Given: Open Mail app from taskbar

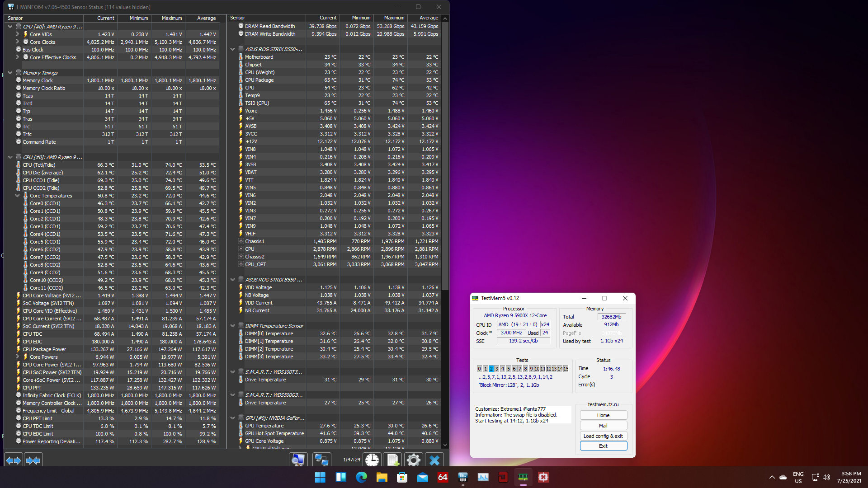Looking at the screenshot, I should click(423, 477).
